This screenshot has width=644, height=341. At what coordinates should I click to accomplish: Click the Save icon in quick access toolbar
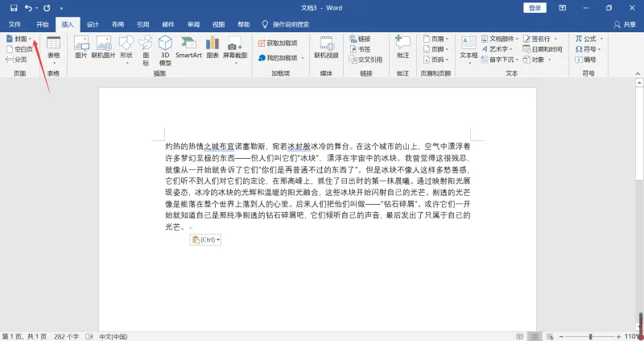pos(14,8)
